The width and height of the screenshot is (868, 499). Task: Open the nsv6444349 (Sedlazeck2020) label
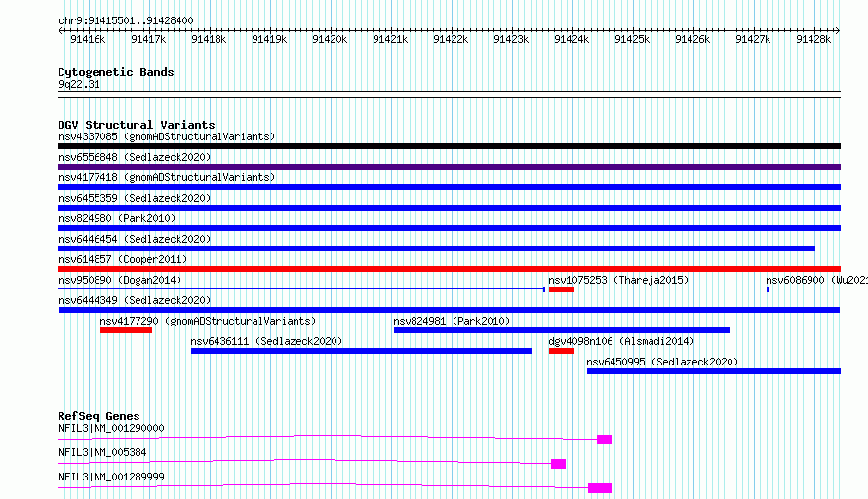(x=135, y=300)
